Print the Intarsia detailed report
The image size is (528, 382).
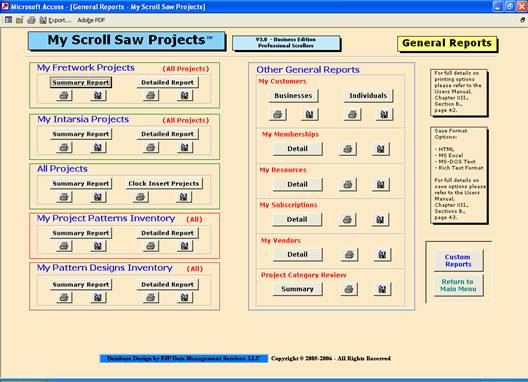(x=151, y=148)
